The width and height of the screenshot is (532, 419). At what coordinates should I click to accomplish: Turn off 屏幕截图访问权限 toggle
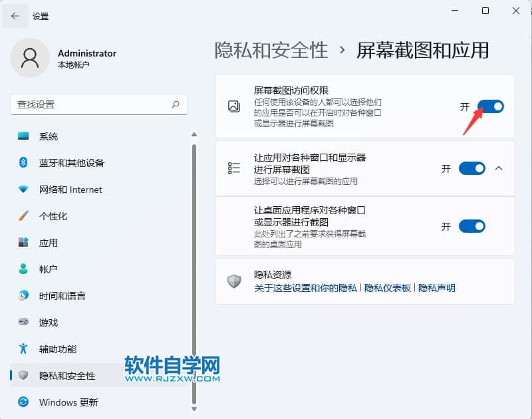click(490, 106)
